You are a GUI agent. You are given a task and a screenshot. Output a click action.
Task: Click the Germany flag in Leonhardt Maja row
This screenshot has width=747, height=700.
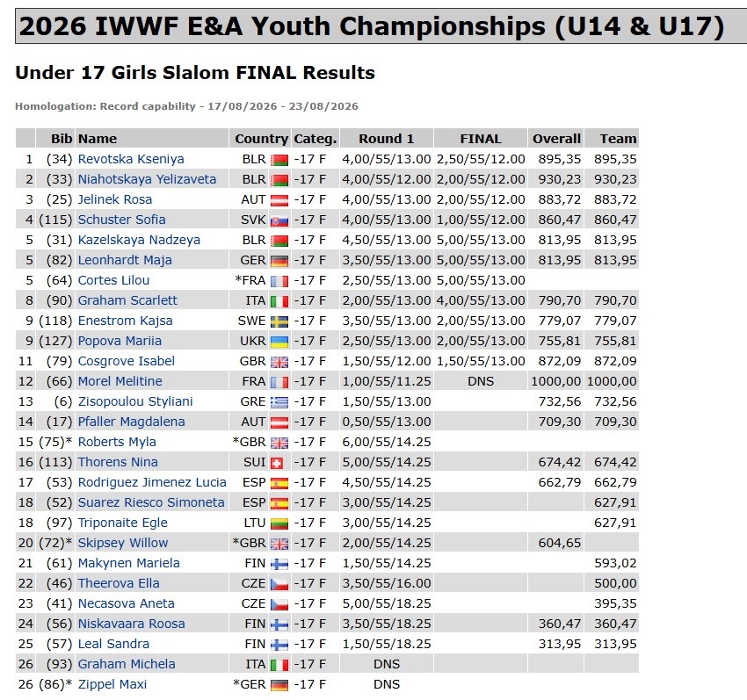(x=279, y=261)
